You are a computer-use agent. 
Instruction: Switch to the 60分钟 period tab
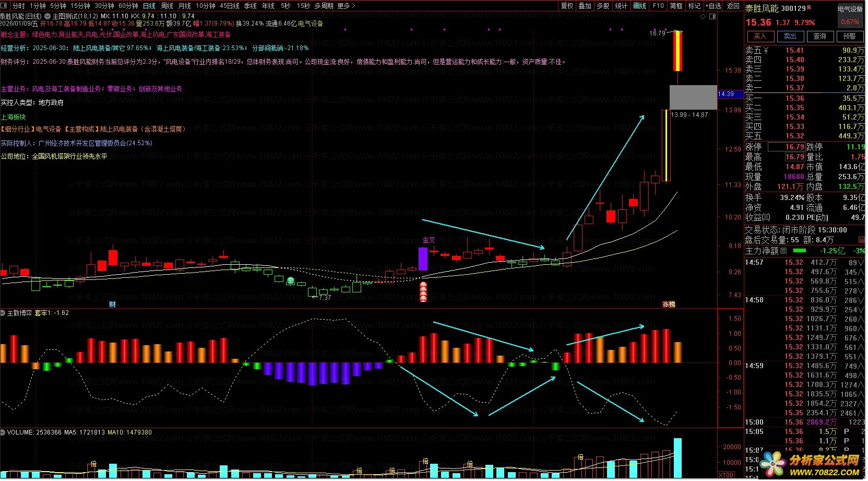coord(128,6)
